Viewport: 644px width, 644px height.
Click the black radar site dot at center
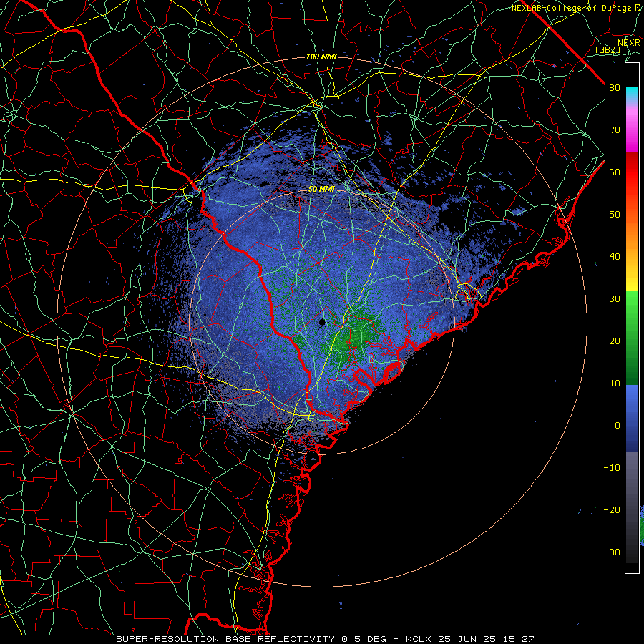322,323
